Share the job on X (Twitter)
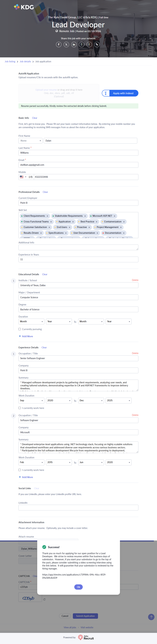157x644 pixels. tap(66, 45)
